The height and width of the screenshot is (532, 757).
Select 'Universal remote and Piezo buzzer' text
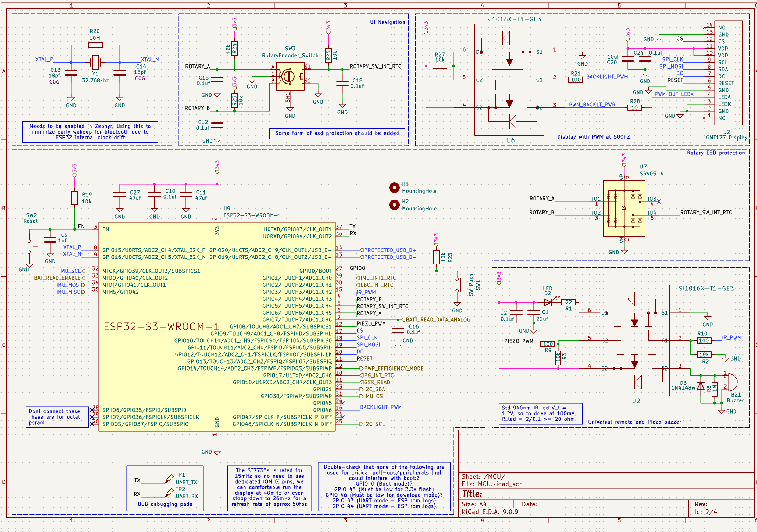click(x=635, y=422)
